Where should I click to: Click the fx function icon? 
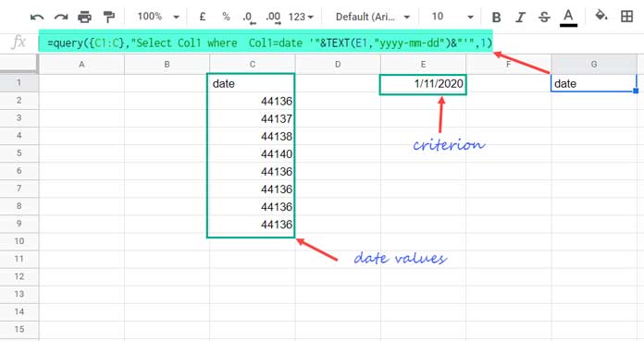pyautogui.click(x=19, y=42)
